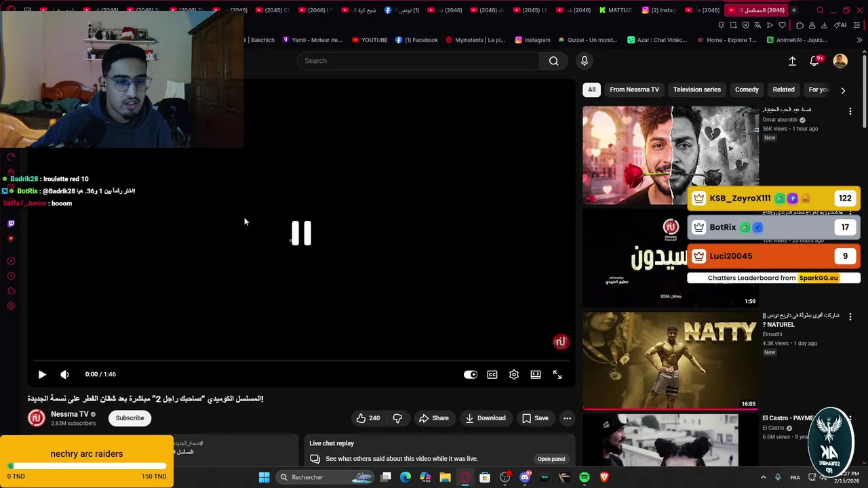Image resolution: width=868 pixels, height=488 pixels.
Task: Open a new browser tab
Action: 794,10
